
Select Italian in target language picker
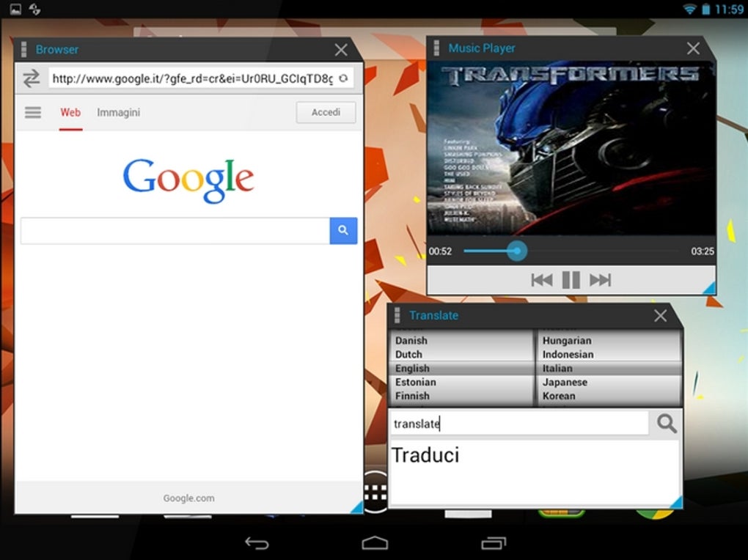pos(557,368)
